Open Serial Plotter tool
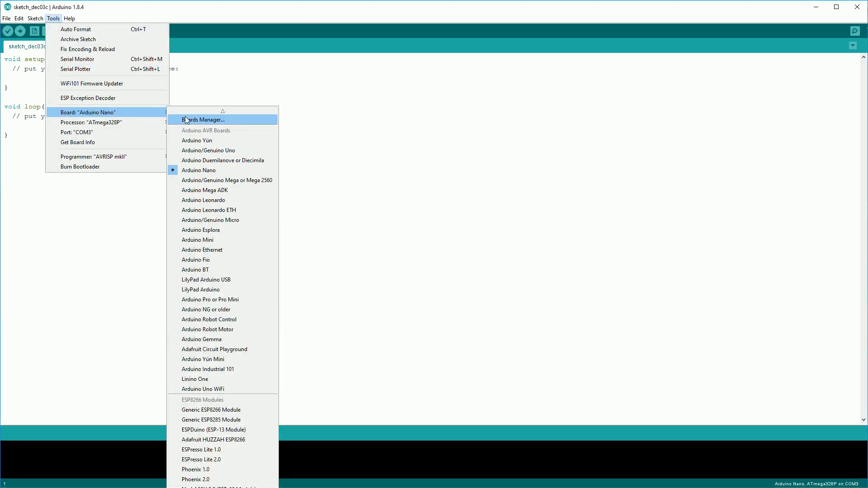868x488 pixels. 75,69
